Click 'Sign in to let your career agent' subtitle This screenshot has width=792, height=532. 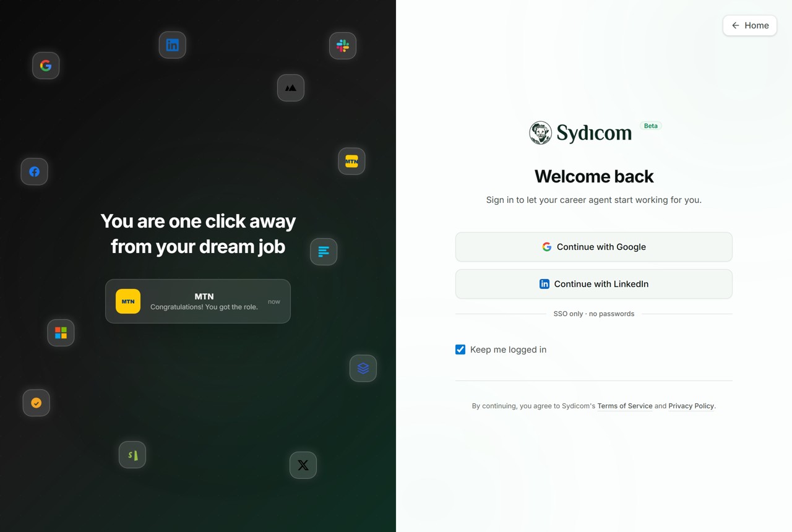point(594,200)
